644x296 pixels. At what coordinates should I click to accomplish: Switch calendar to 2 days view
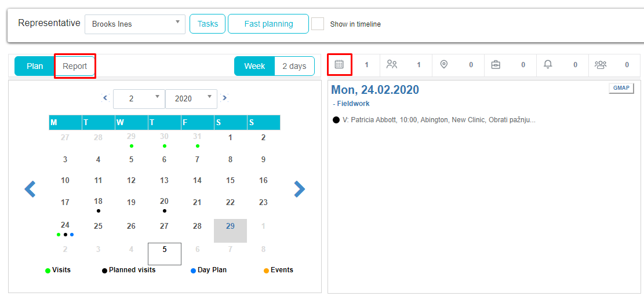click(x=294, y=66)
